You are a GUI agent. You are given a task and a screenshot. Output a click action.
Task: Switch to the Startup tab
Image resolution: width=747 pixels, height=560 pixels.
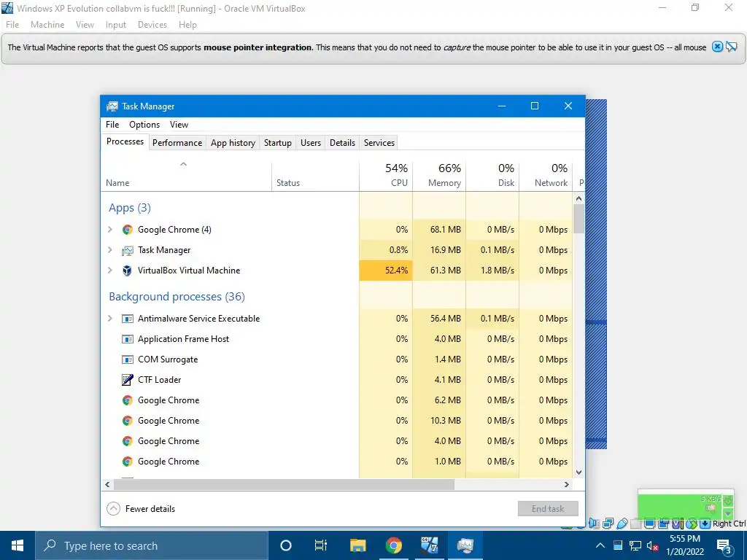278,143
